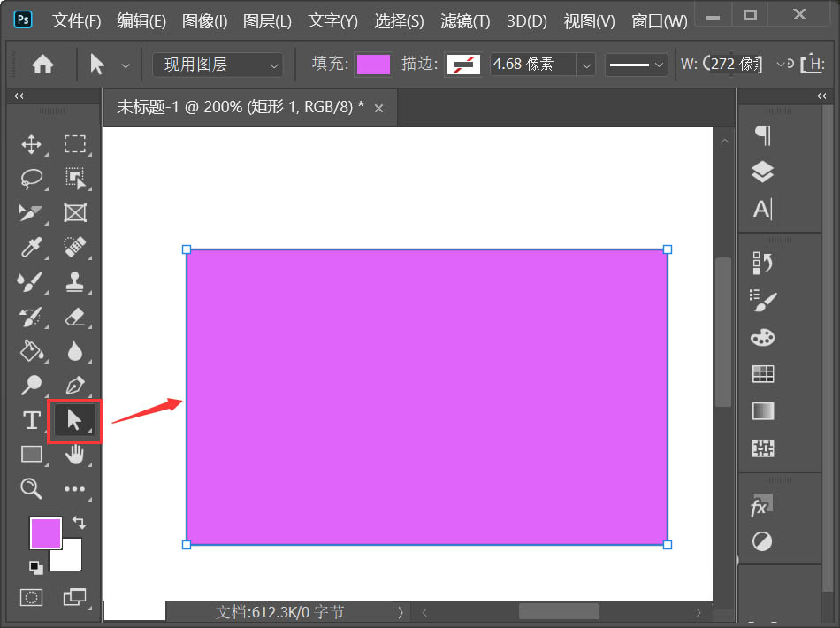Select the Move tool
The height and width of the screenshot is (628, 840).
click(x=31, y=144)
